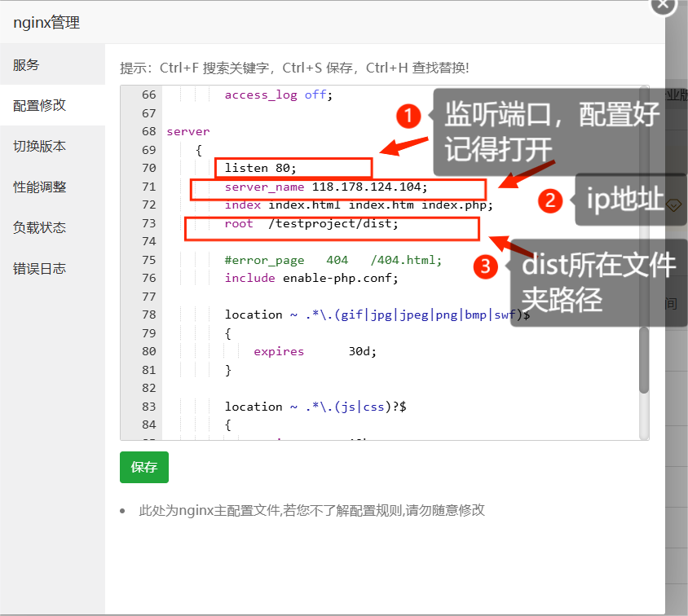Select the 配置修改 tab
The image size is (688, 616).
pos(52,105)
